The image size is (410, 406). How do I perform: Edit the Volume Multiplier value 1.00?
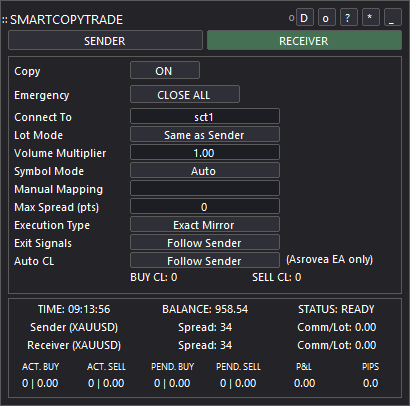[x=205, y=153]
